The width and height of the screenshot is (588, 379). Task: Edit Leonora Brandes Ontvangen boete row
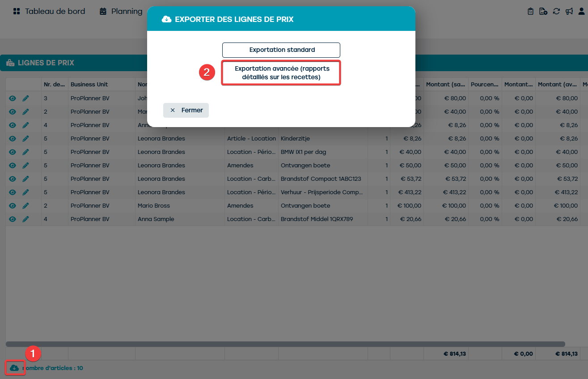point(25,166)
